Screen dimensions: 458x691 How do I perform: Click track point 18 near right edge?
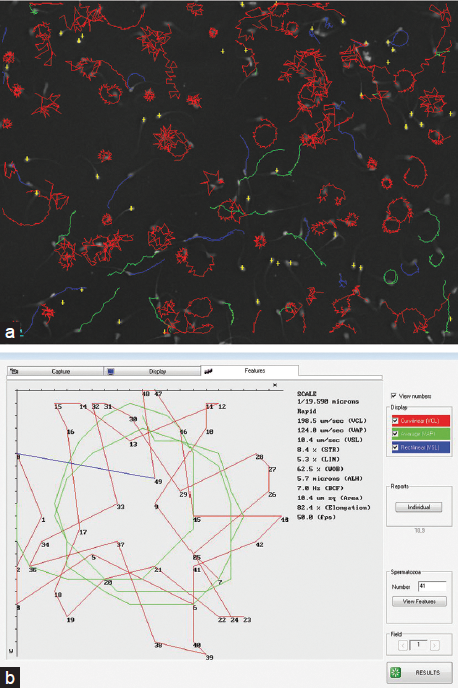[x=285, y=520]
